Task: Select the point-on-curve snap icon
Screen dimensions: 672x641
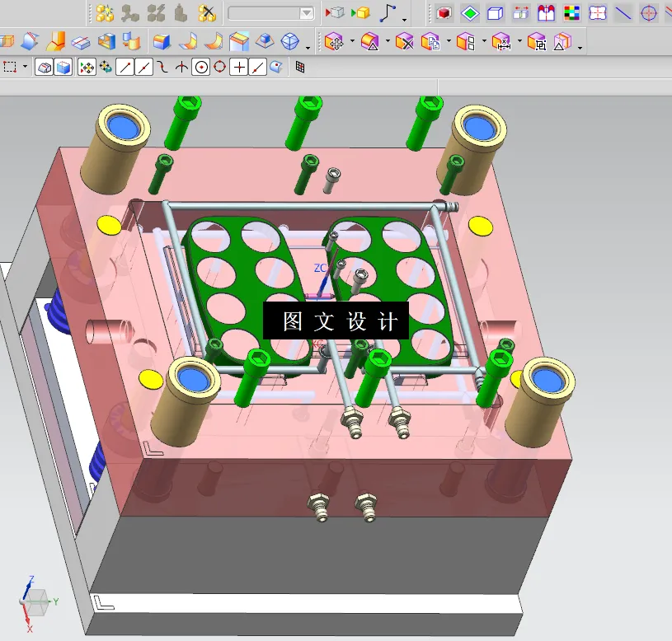Action: pos(257,68)
